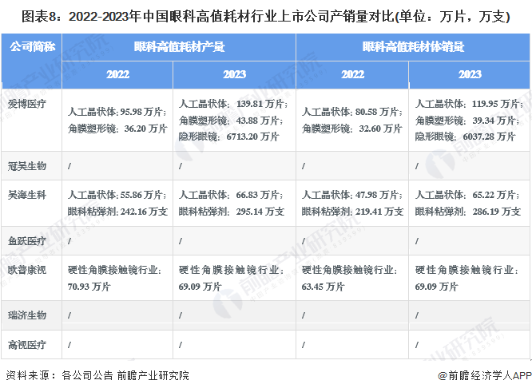Image resolution: width=532 pixels, height=392 pixels.
Task: Click the slash in 鱼跃医疗 2023 production cell
Action: click(181, 241)
